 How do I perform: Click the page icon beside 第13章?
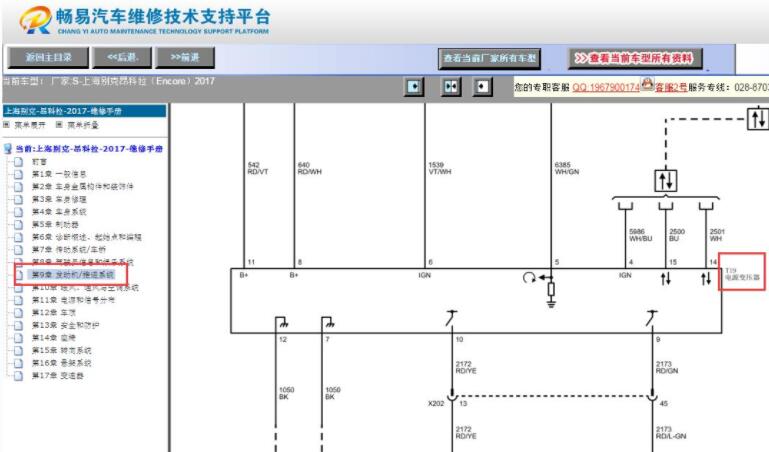pyautogui.click(x=18, y=325)
